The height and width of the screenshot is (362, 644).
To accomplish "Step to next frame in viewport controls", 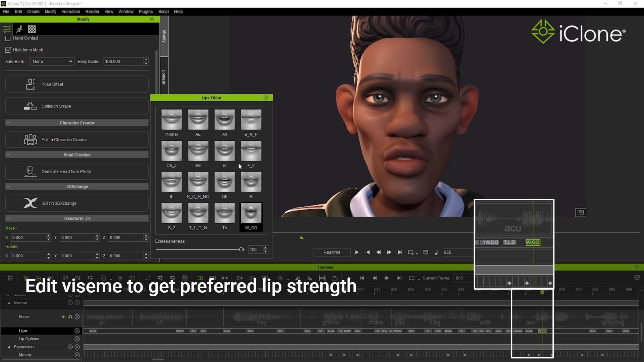I will (x=389, y=252).
